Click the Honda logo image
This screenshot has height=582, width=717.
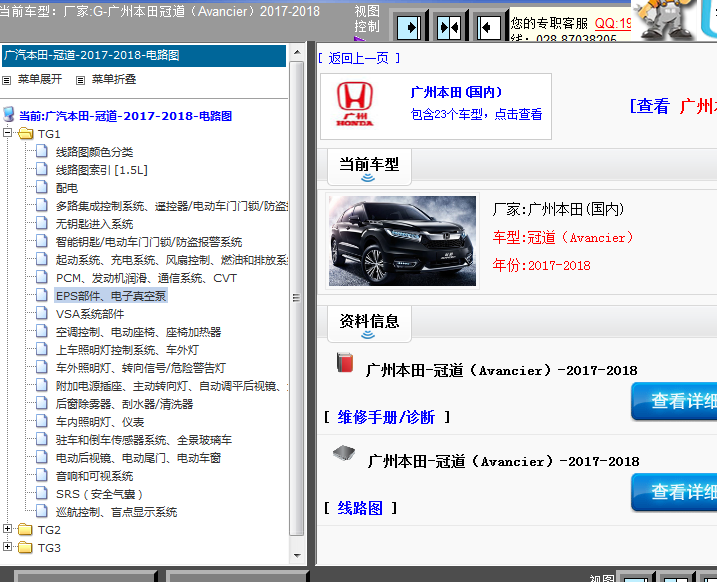(x=355, y=104)
